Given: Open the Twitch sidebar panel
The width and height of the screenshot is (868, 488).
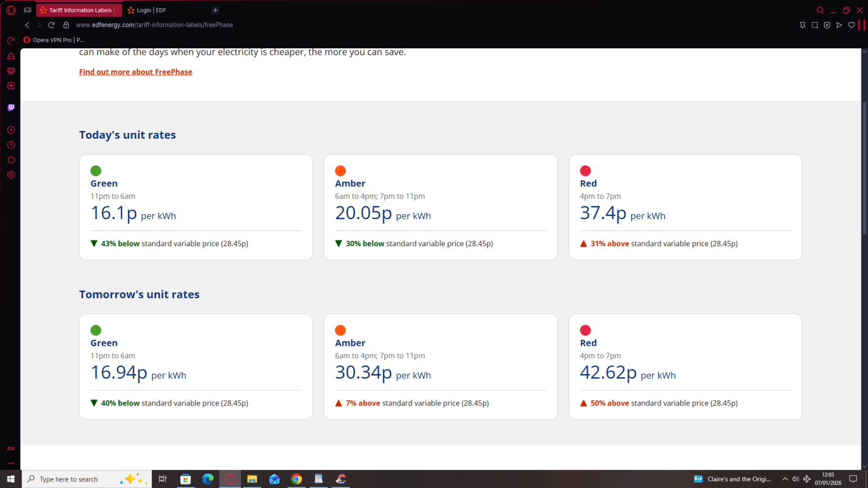Looking at the screenshot, I should click(11, 107).
